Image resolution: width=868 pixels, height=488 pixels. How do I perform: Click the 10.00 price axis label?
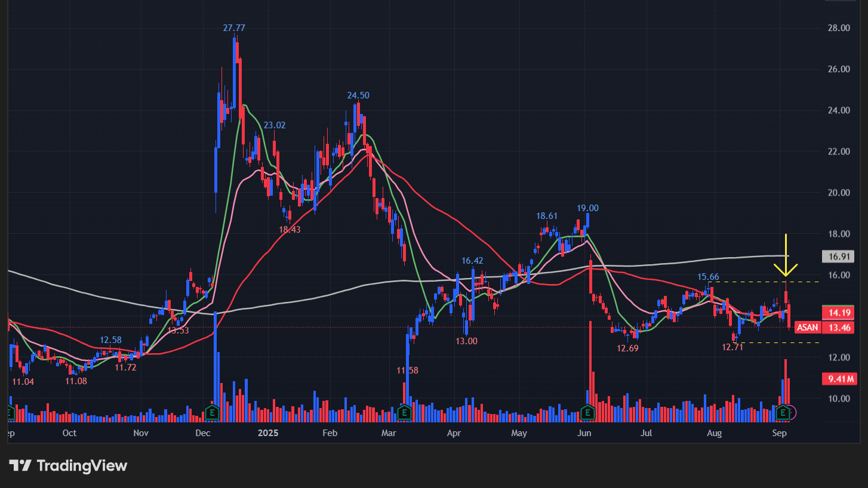pos(839,399)
